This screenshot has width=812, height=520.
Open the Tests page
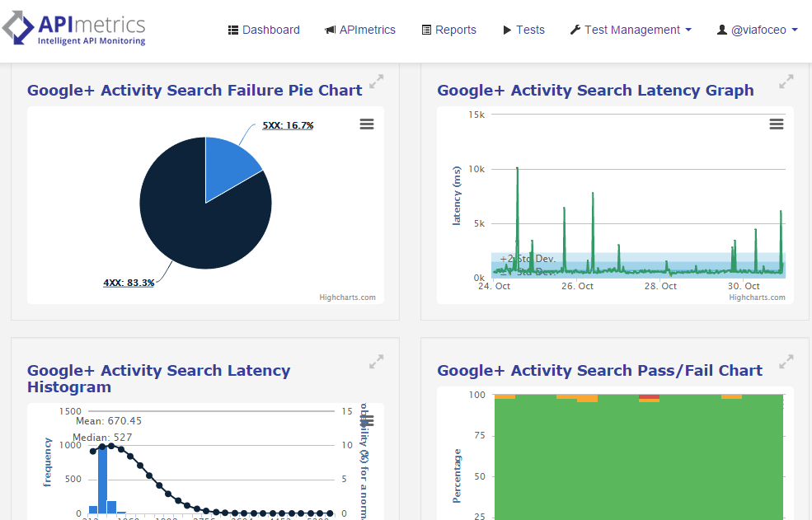tap(523, 30)
